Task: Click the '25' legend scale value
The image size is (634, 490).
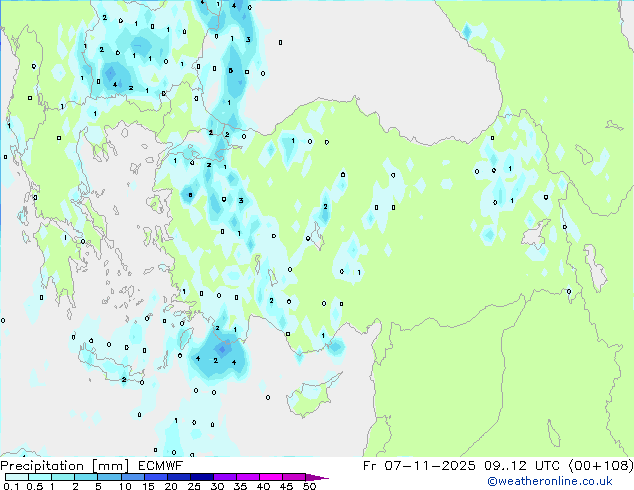Action: [x=194, y=486]
